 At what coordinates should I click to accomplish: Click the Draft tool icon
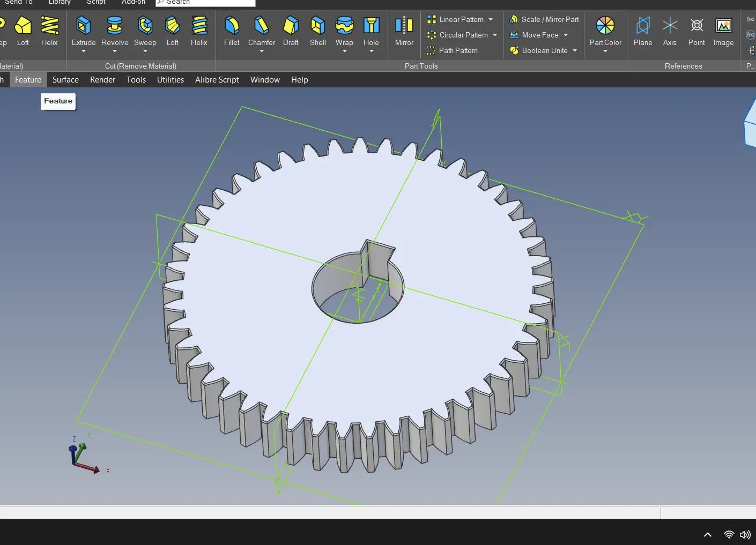291,26
